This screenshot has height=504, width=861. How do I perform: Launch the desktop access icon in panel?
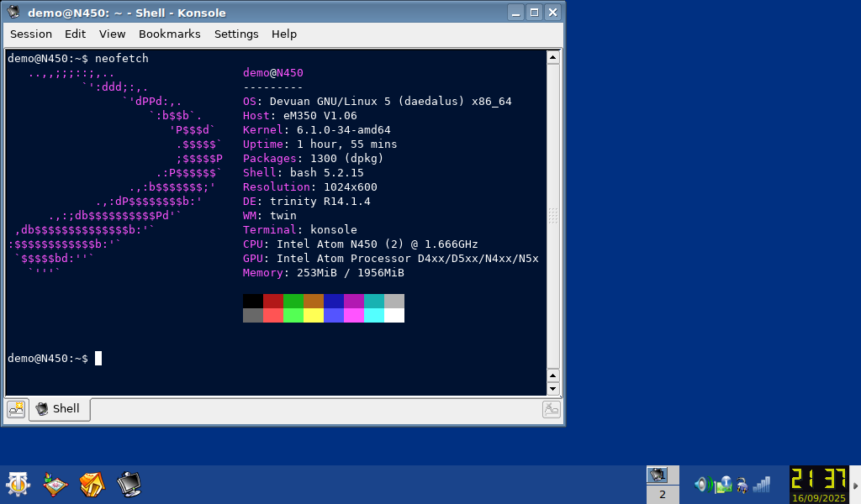[x=55, y=484]
